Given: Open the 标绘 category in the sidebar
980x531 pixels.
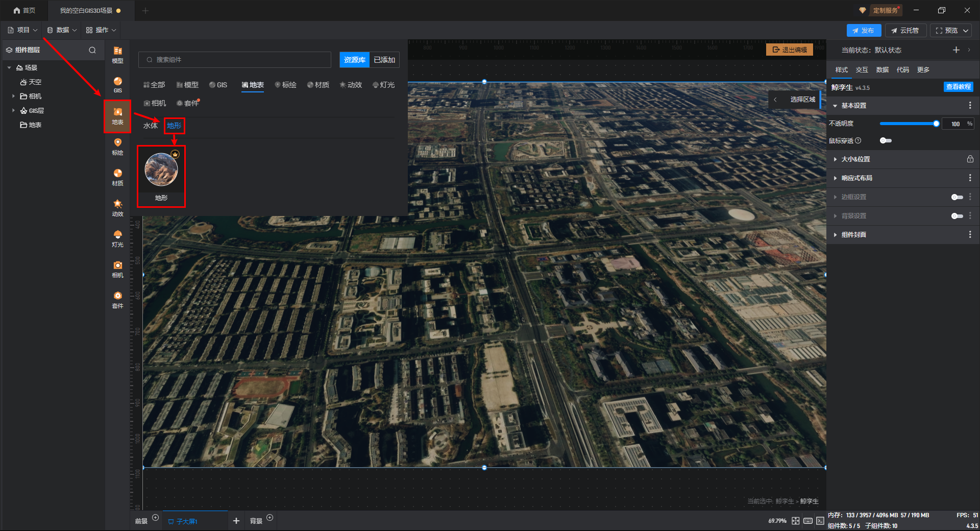Looking at the screenshot, I should click(117, 147).
